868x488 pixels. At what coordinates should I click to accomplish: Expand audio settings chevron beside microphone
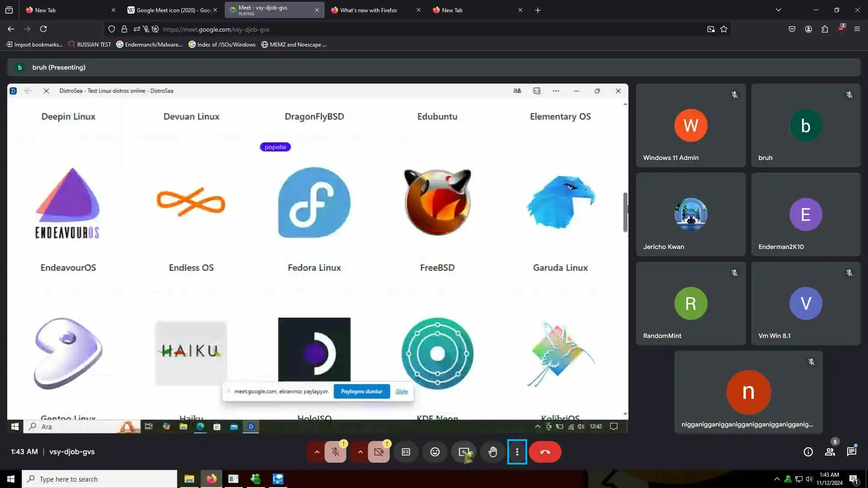tap(317, 452)
